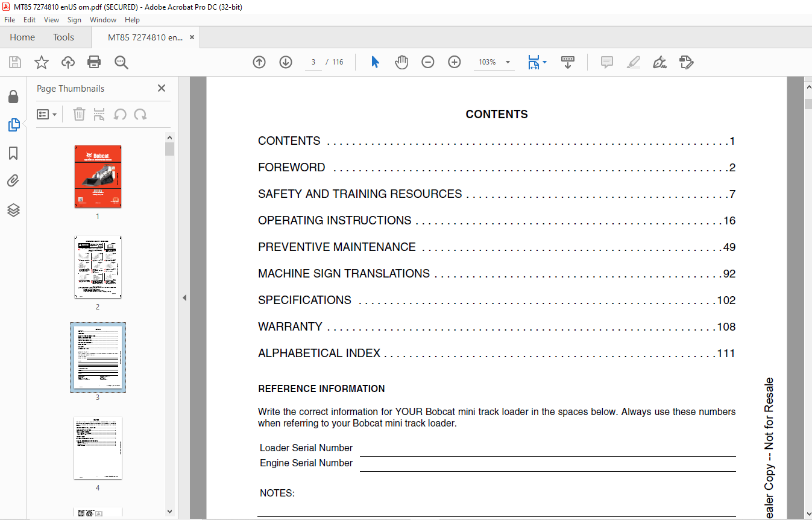Go to previous page arrow

point(259,62)
